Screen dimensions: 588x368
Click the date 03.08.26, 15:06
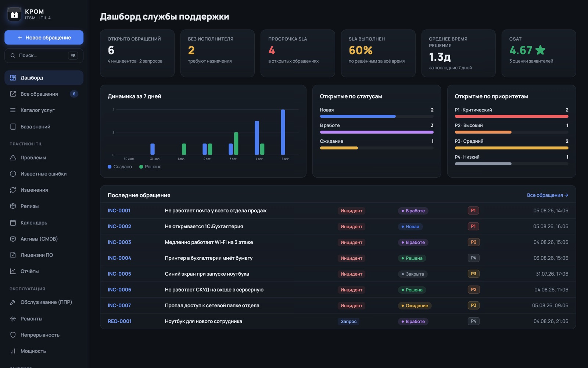click(551, 258)
